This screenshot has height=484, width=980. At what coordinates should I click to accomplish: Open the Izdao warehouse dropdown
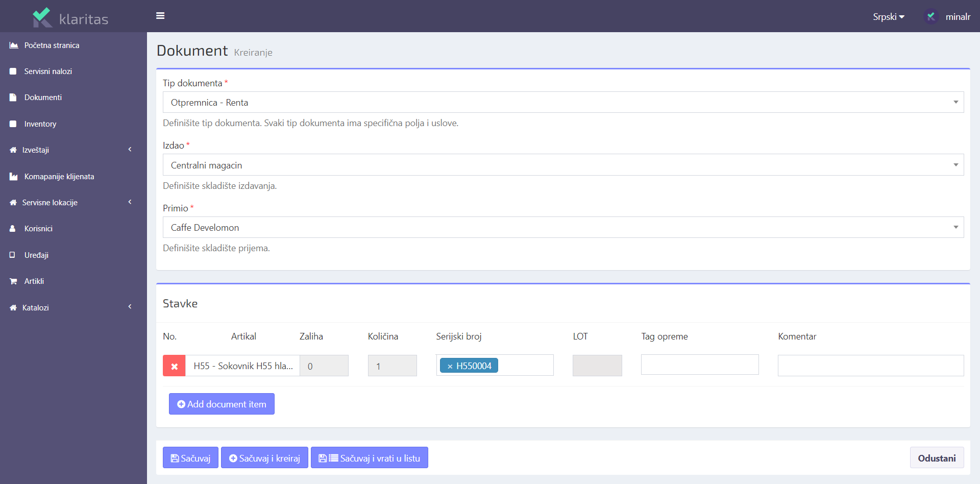562,165
